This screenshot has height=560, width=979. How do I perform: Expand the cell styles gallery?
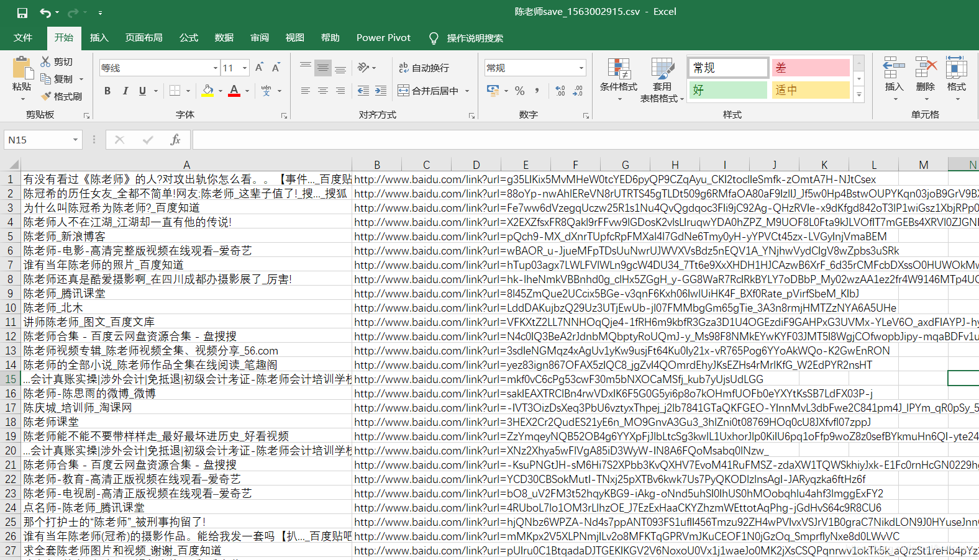[859, 95]
